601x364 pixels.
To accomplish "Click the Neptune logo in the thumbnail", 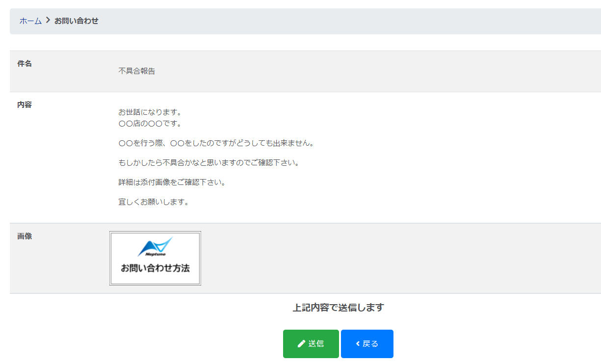I will tap(155, 247).
